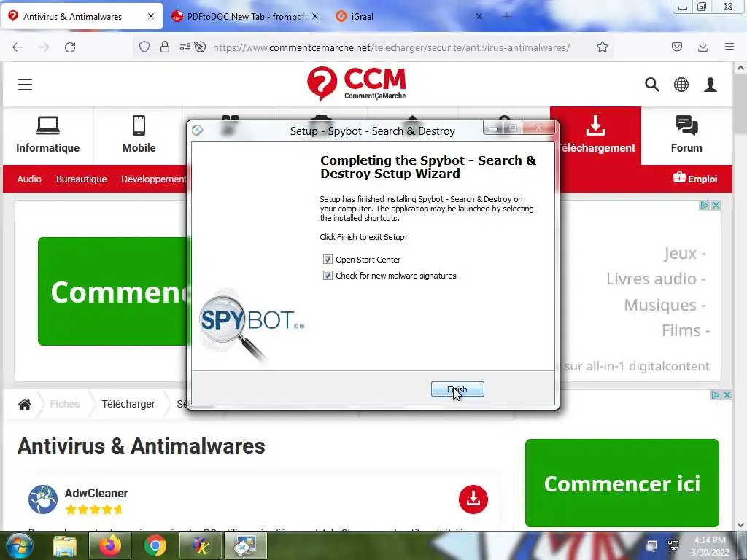Click the page vertical scrollbar down arrow

click(740, 525)
